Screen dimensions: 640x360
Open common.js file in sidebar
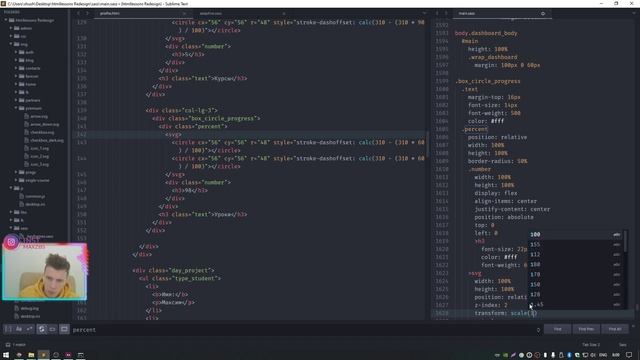click(x=35, y=196)
